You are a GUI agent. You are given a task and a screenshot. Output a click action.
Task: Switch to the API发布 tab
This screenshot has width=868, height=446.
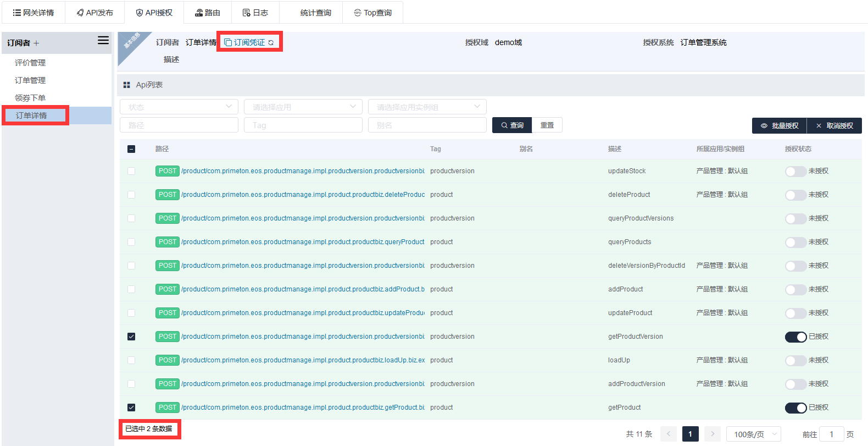[94, 13]
